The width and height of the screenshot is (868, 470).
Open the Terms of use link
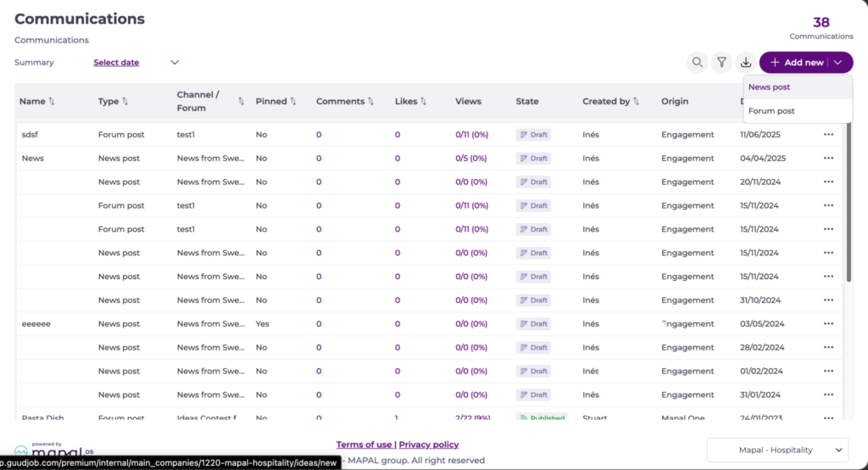(364, 445)
